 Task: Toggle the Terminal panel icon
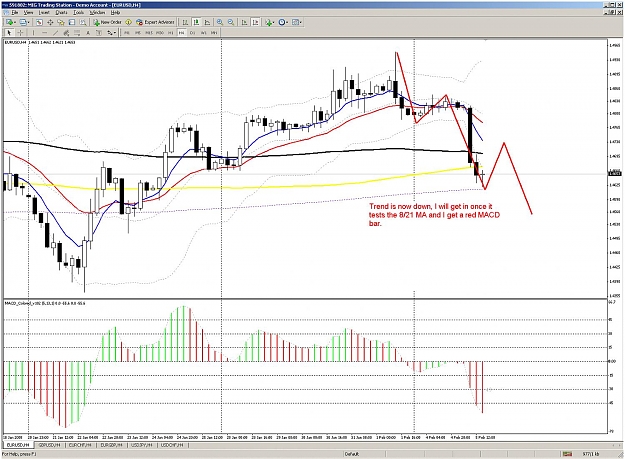(72, 22)
